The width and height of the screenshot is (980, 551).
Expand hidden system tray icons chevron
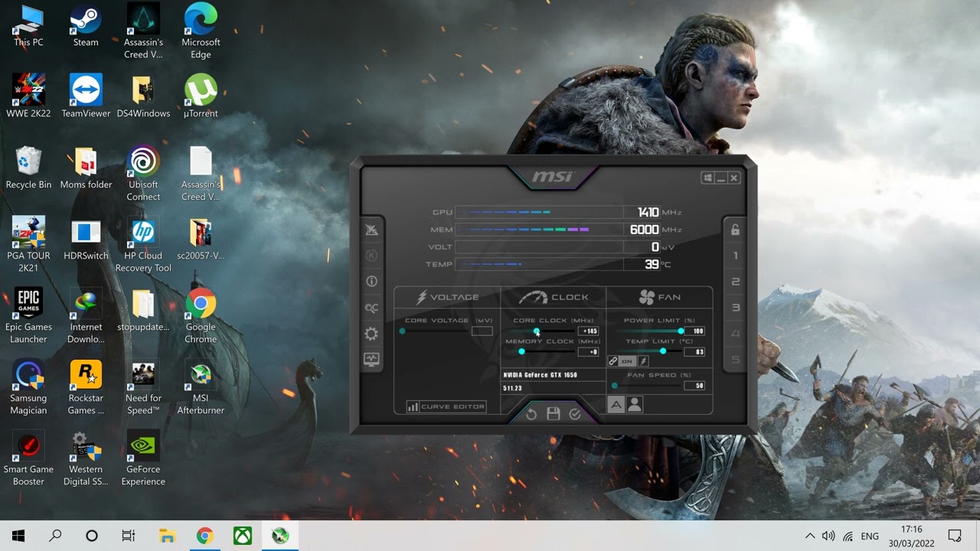click(810, 536)
